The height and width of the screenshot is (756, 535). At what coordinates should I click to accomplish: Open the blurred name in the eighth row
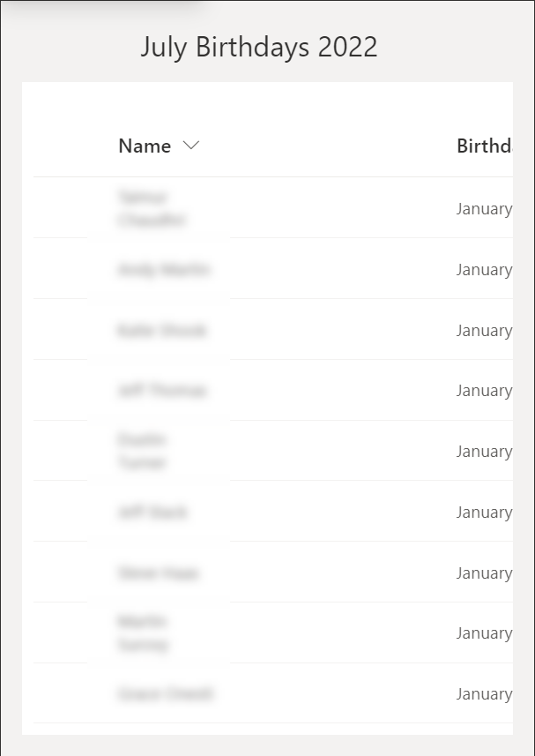coord(142,633)
